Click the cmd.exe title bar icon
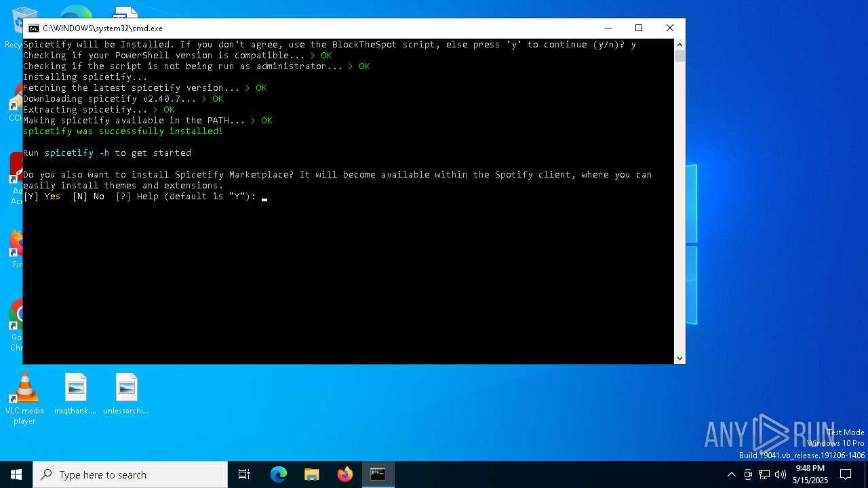 33,28
